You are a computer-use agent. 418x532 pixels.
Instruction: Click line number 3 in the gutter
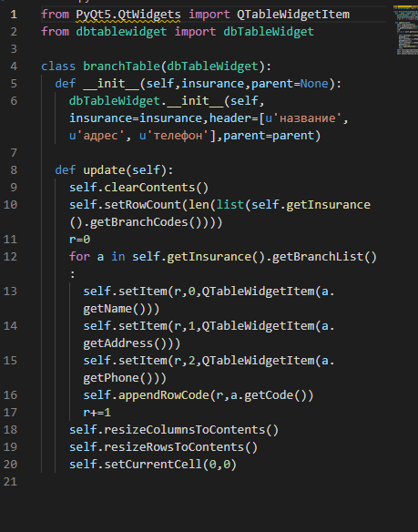(14, 49)
